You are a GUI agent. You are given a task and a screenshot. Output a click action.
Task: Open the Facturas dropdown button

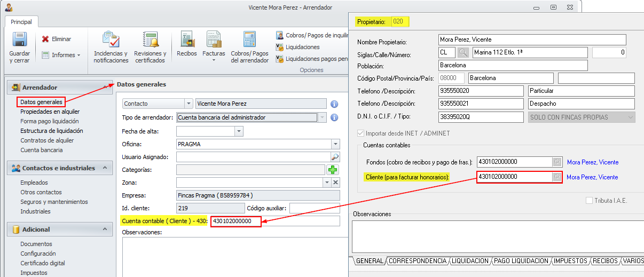214,46
